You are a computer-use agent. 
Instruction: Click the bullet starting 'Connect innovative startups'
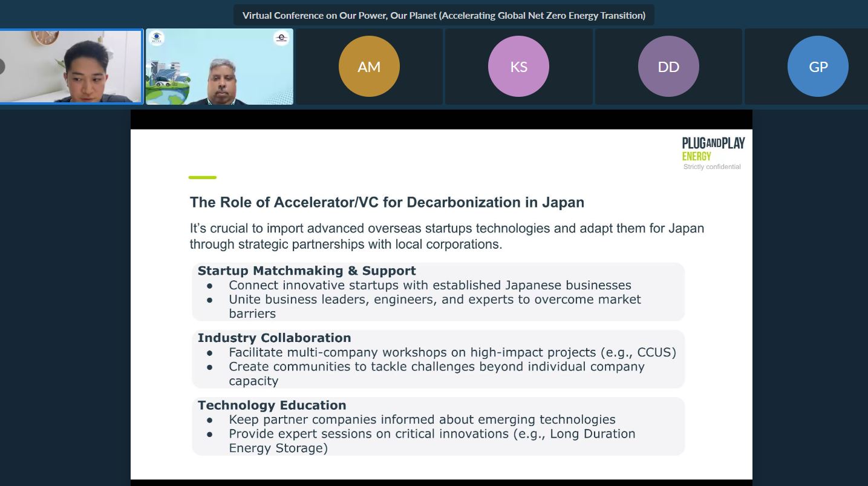429,285
